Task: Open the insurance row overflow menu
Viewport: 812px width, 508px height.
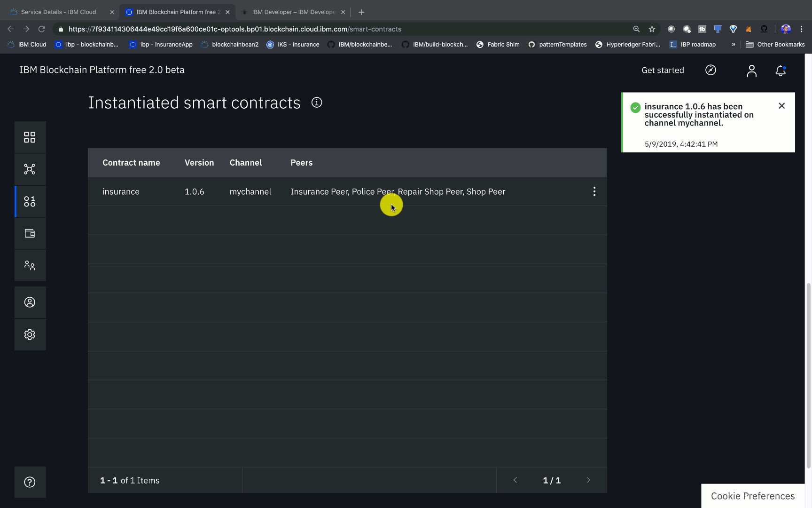Action: coord(594,191)
